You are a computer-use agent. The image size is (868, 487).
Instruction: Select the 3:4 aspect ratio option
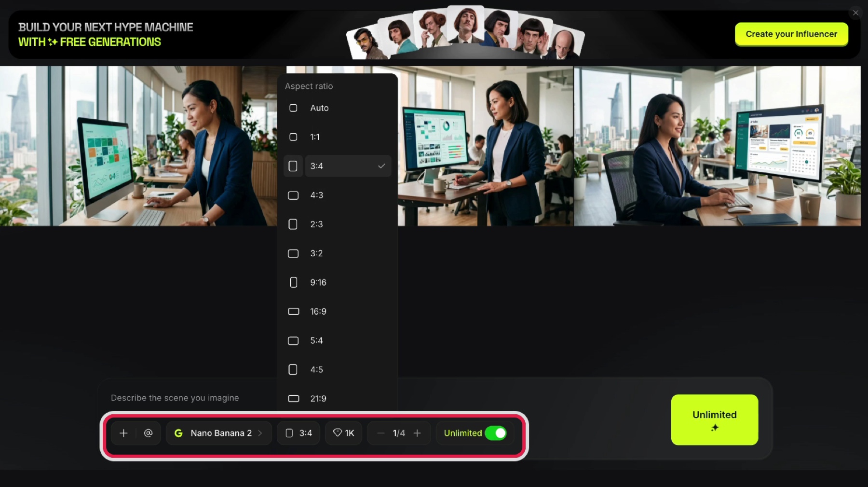click(x=337, y=166)
